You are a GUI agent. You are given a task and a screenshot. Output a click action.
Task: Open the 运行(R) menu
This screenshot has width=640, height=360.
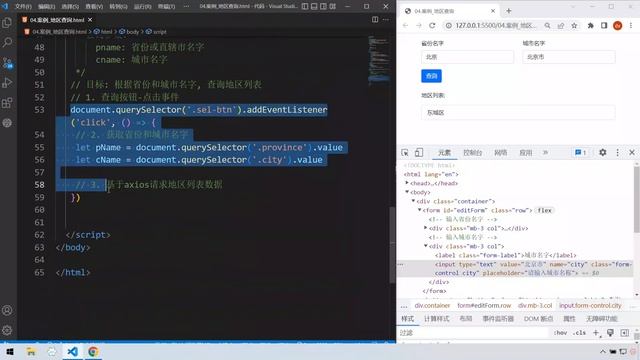point(142,7)
